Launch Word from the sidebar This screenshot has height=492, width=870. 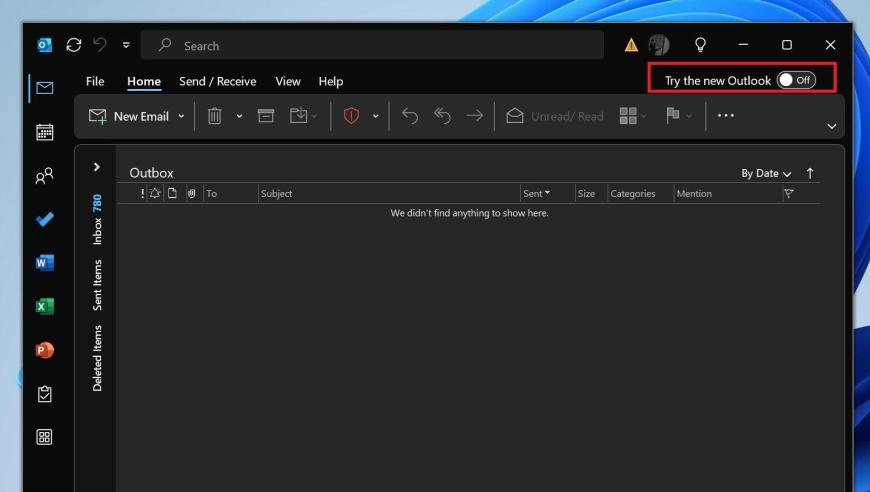click(44, 263)
